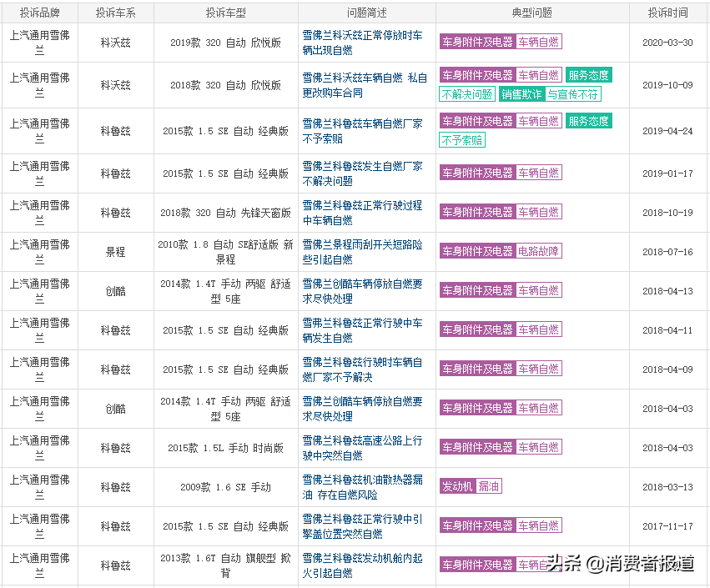Viewport: 710px width, 588px height.
Task: Select 创酷 series cell in the 2018-04-13 row
Action: click(x=115, y=292)
